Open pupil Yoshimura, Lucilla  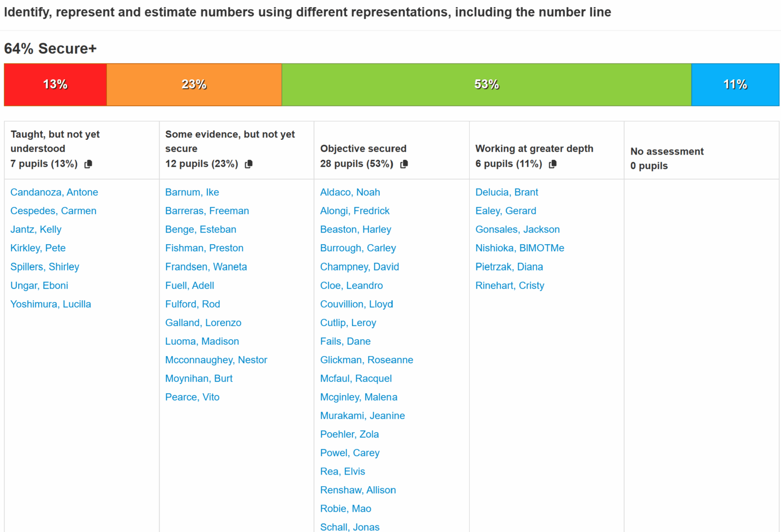click(x=51, y=304)
